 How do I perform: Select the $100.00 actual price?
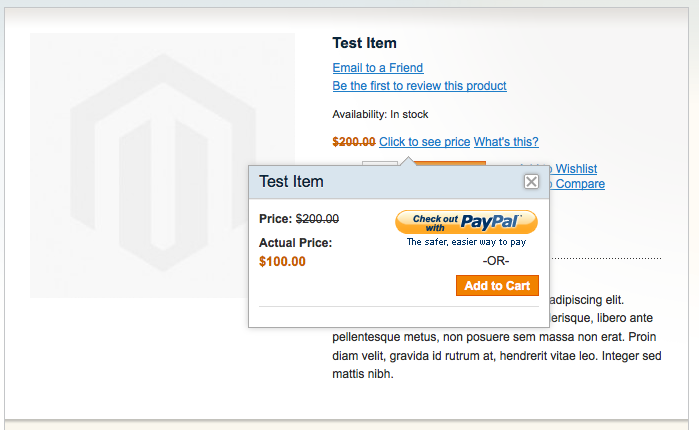tap(282, 262)
